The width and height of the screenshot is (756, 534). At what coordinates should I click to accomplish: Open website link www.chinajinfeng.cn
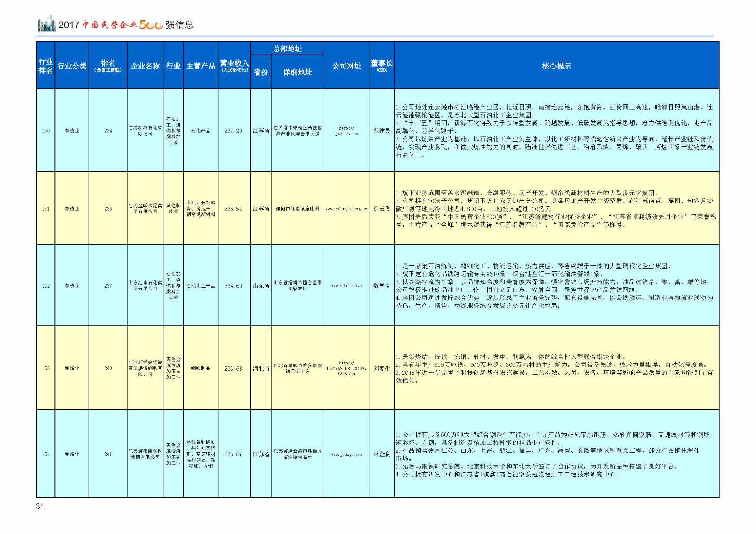tap(346, 209)
